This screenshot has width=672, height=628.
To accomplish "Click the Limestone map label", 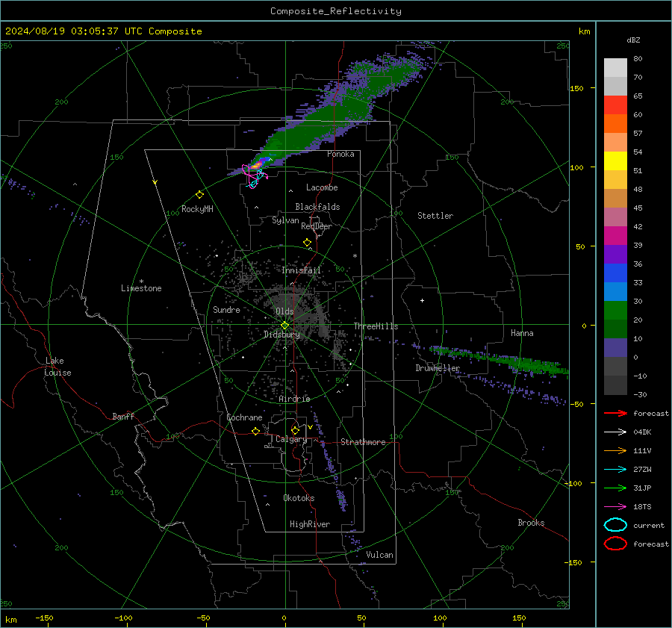I will (141, 288).
